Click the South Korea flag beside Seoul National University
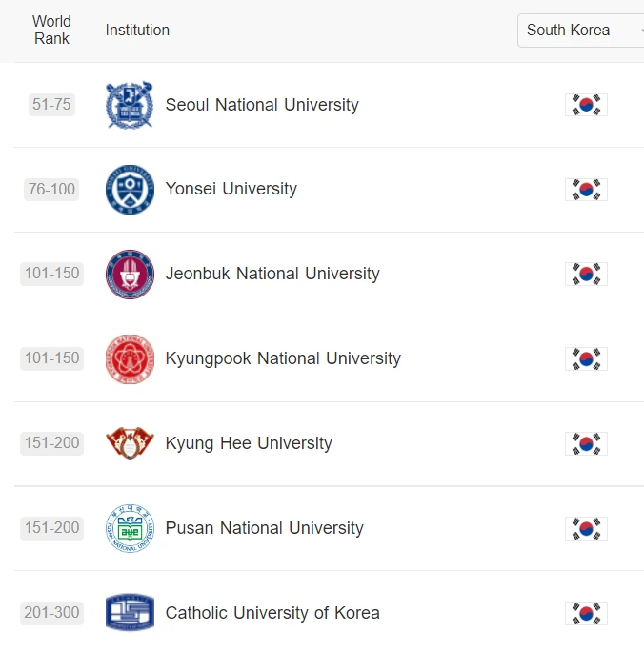The width and height of the screenshot is (644, 654). (x=586, y=105)
